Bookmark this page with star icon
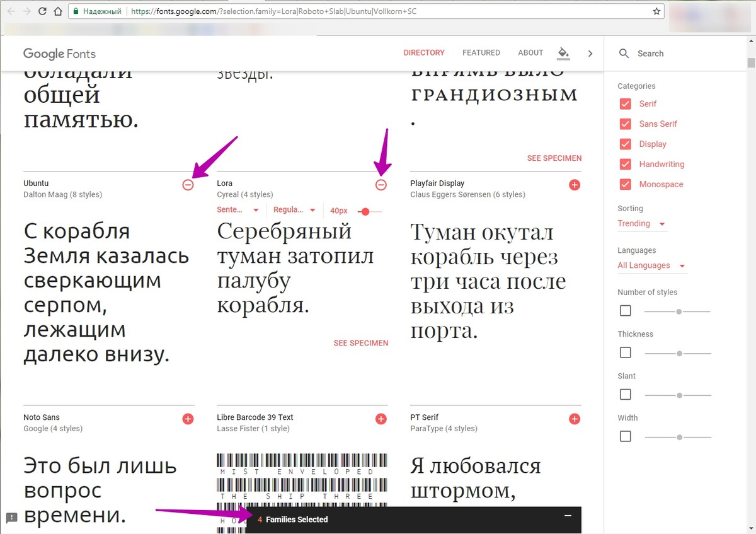The image size is (756, 534). point(656,11)
